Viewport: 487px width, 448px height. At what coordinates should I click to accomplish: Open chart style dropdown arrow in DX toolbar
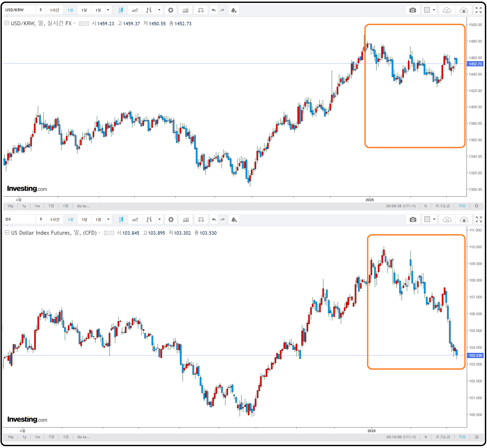pos(160,219)
